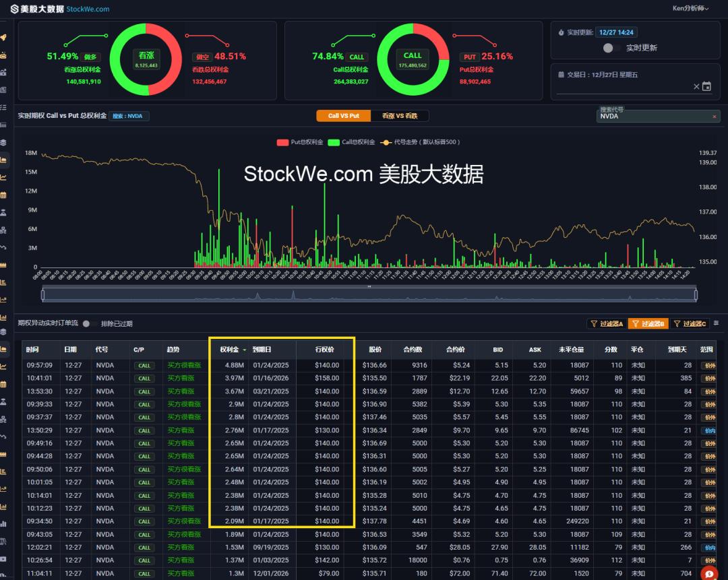Viewport: 728px width, 580px height.
Task: Click the 12/27 14:24 update time badge
Action: pyautogui.click(x=616, y=32)
